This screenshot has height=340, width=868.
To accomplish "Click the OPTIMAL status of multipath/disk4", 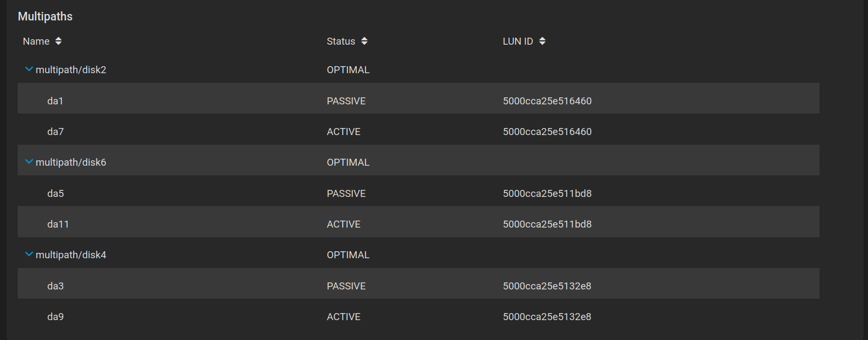I will tap(348, 255).
